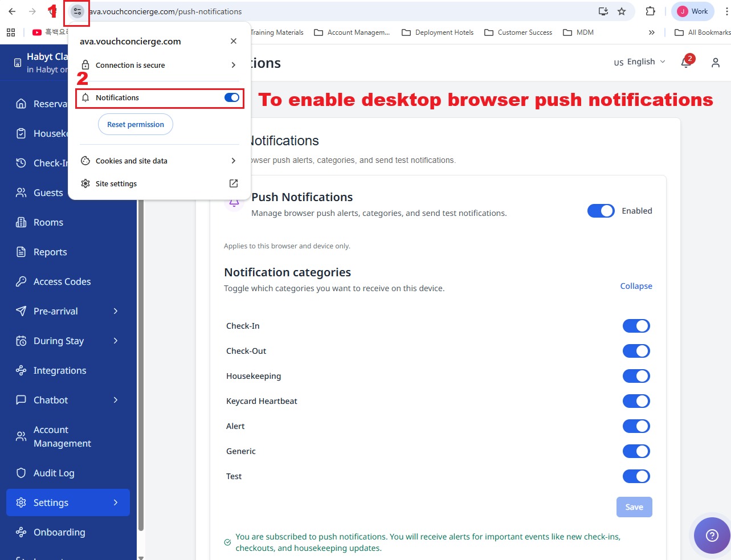Open the notifications bell with badge
The height and width of the screenshot is (560, 731).
coord(685,62)
